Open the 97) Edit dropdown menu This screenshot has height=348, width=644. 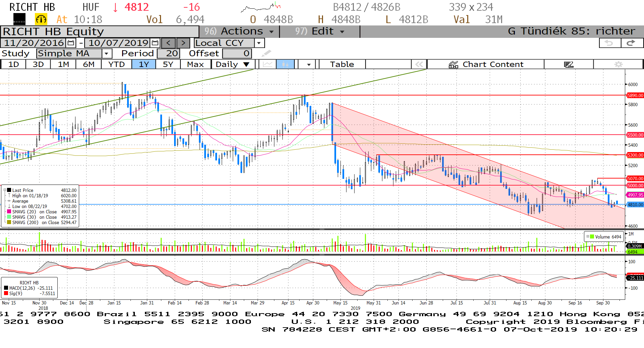pyautogui.click(x=320, y=31)
